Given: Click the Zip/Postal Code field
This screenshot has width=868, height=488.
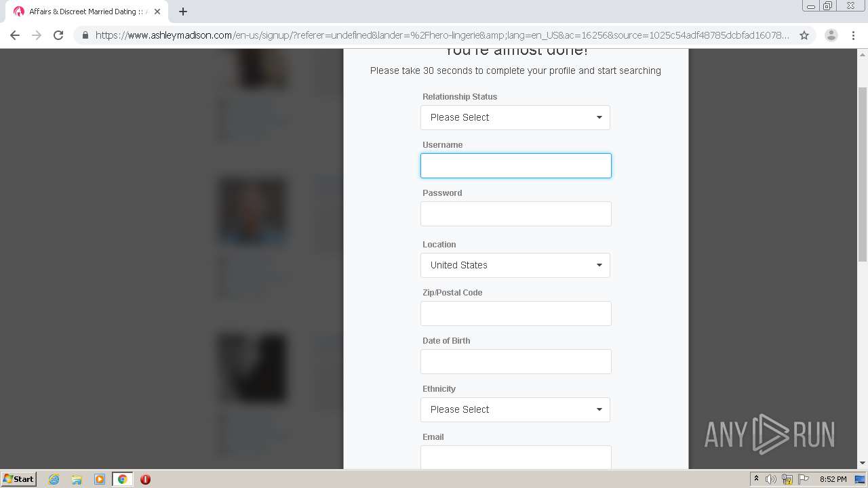Looking at the screenshot, I should [516, 313].
